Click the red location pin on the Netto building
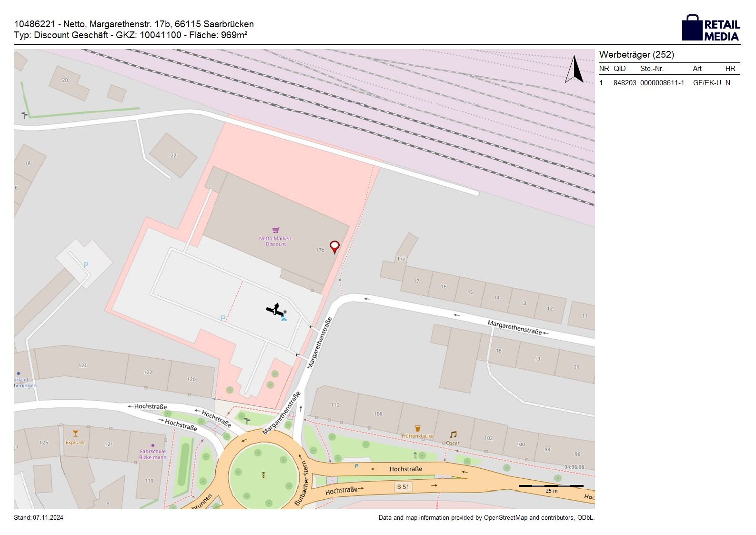The height and width of the screenshot is (535, 756). [x=335, y=246]
